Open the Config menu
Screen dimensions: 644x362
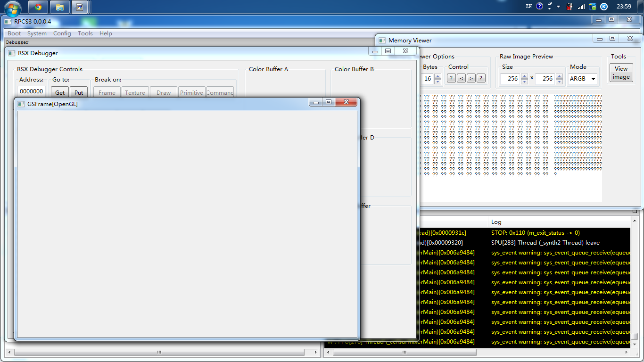coord(62,33)
